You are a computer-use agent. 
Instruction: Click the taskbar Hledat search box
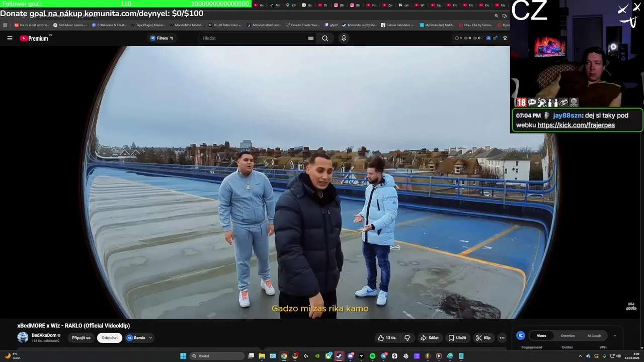pyautogui.click(x=216, y=356)
